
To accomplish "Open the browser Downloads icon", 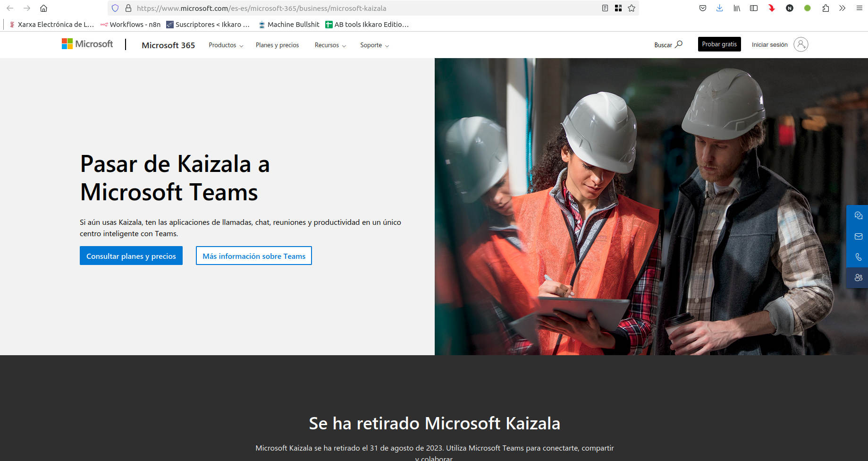I will tap(720, 8).
